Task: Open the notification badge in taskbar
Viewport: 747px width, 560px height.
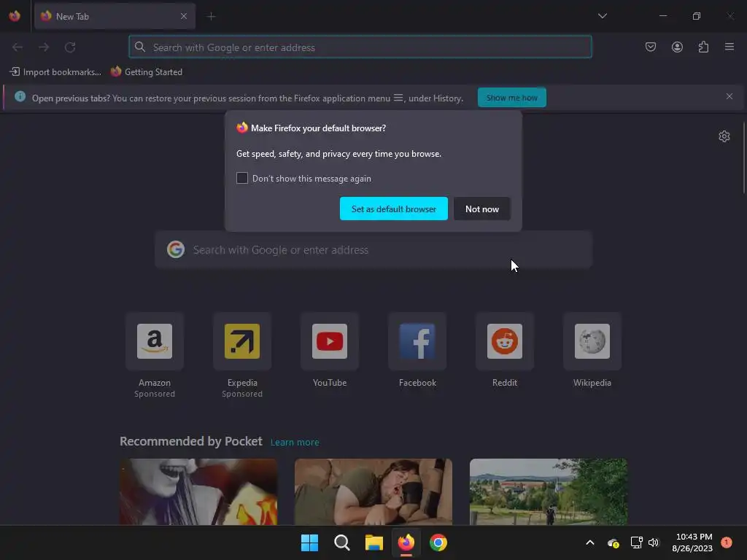Action: tap(726, 542)
